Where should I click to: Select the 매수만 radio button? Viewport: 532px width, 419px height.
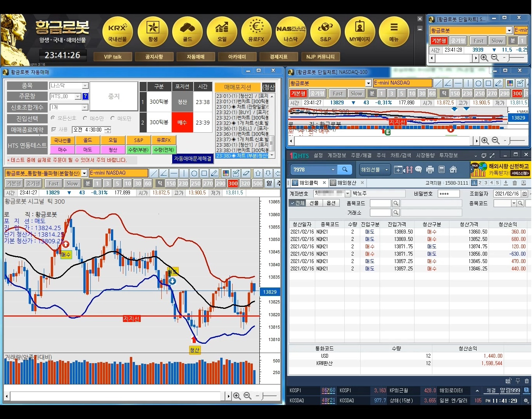point(85,118)
